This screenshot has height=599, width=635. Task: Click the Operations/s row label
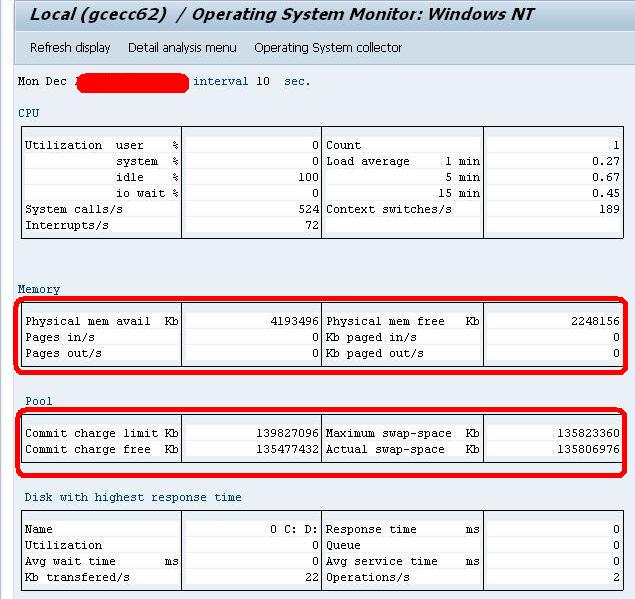pyautogui.click(x=368, y=577)
